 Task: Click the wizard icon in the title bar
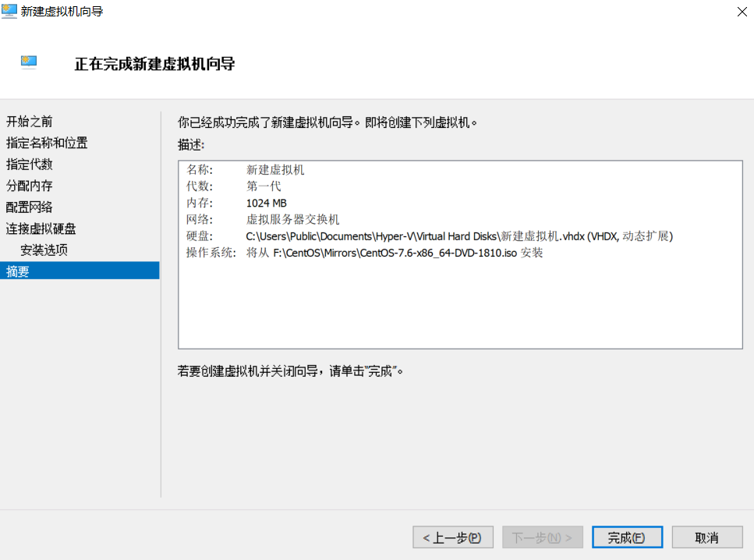9,11
